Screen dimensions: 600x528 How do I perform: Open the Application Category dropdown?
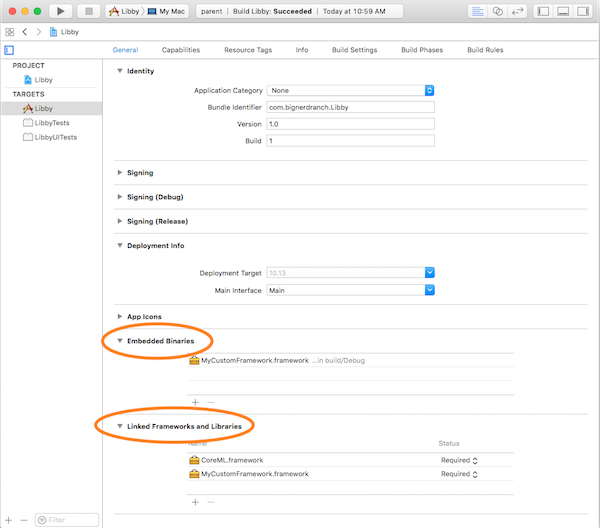(x=351, y=91)
